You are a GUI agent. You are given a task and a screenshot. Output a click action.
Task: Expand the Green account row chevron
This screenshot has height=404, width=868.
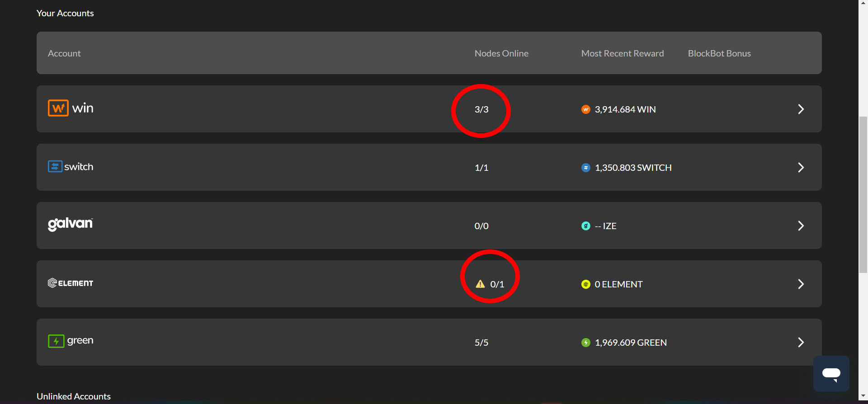point(801,343)
